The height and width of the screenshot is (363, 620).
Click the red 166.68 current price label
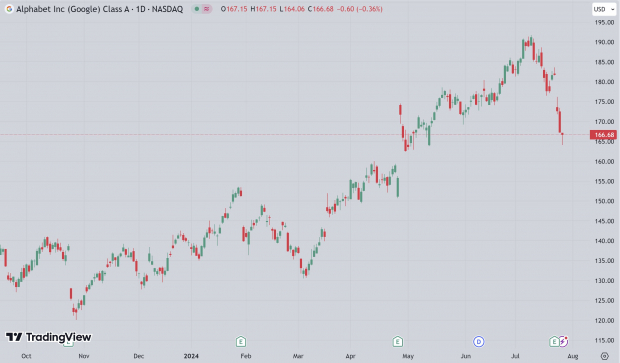pos(603,135)
